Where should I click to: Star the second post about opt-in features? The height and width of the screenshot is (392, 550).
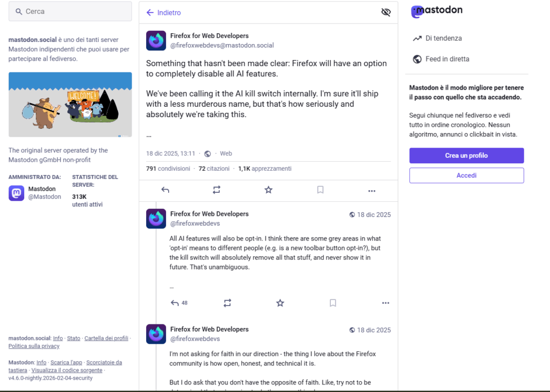coord(280,303)
